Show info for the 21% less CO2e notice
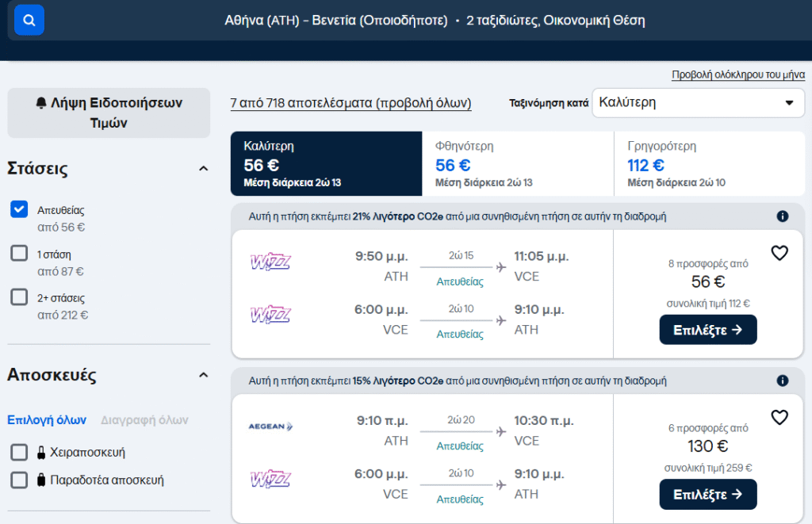 (783, 216)
